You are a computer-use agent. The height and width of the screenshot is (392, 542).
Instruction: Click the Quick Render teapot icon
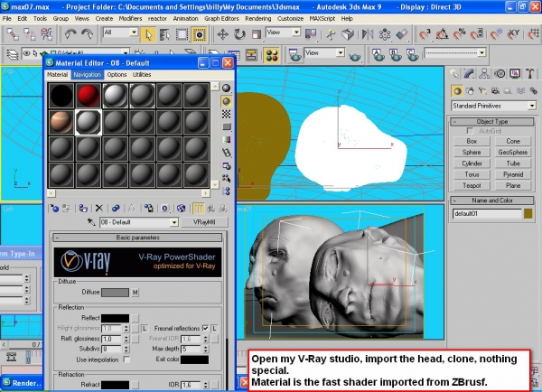355,56
